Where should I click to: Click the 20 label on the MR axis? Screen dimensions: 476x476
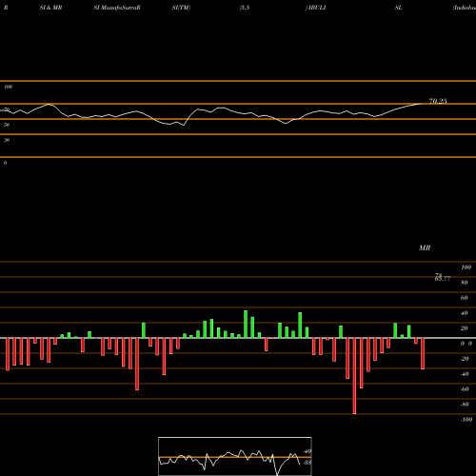point(465,328)
